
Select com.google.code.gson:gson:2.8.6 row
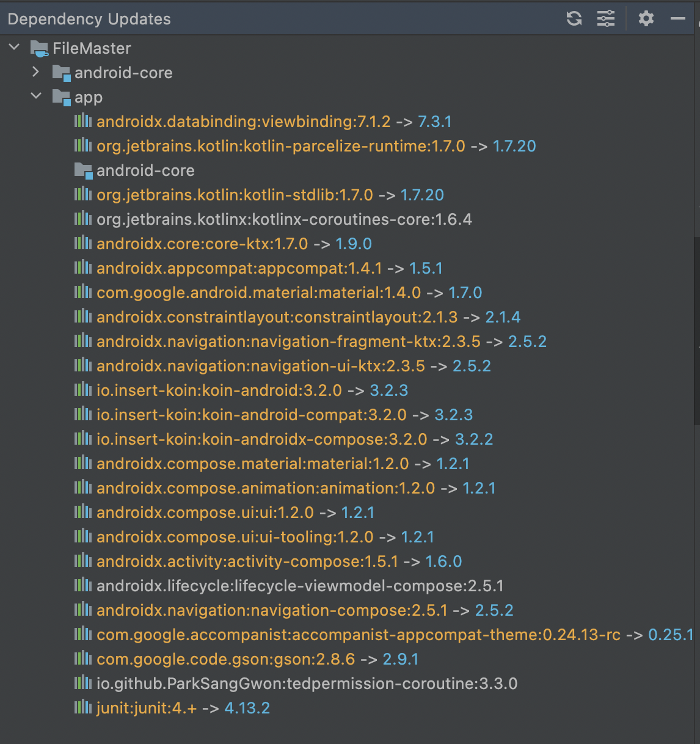click(x=258, y=659)
